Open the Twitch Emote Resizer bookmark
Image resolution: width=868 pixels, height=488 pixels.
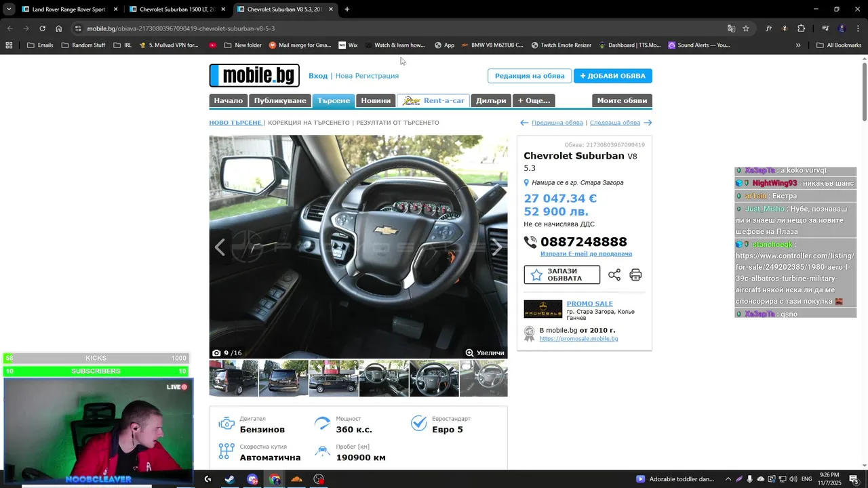[561, 45]
